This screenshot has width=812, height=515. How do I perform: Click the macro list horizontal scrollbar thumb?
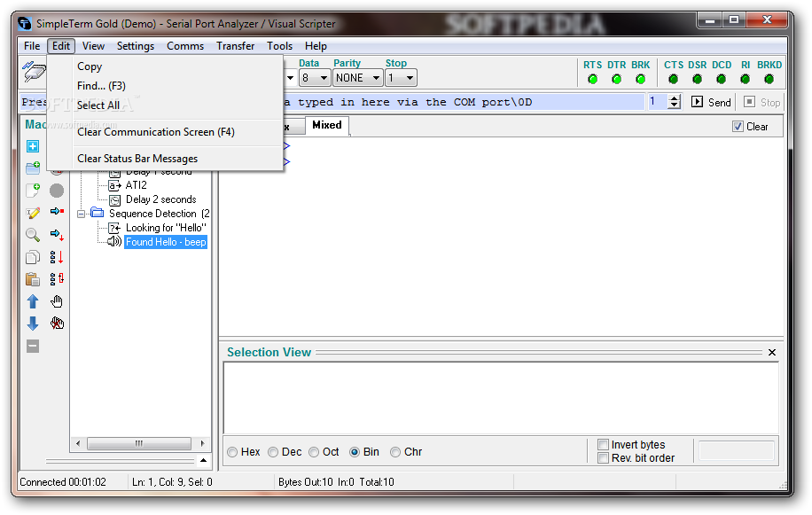[139, 443]
